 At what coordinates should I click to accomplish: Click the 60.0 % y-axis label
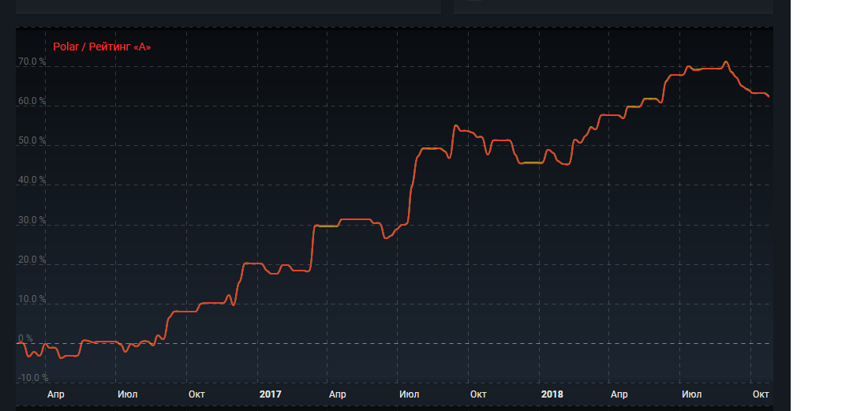(x=32, y=102)
